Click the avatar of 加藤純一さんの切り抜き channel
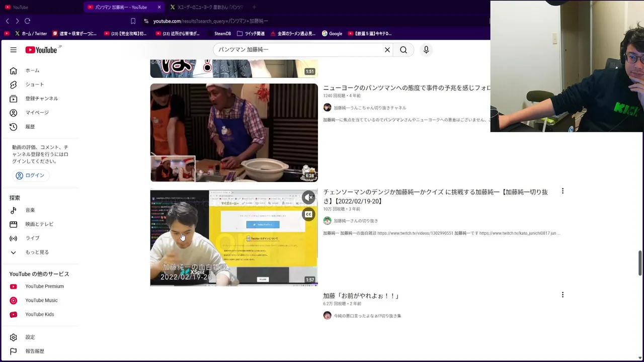 pyautogui.click(x=327, y=221)
